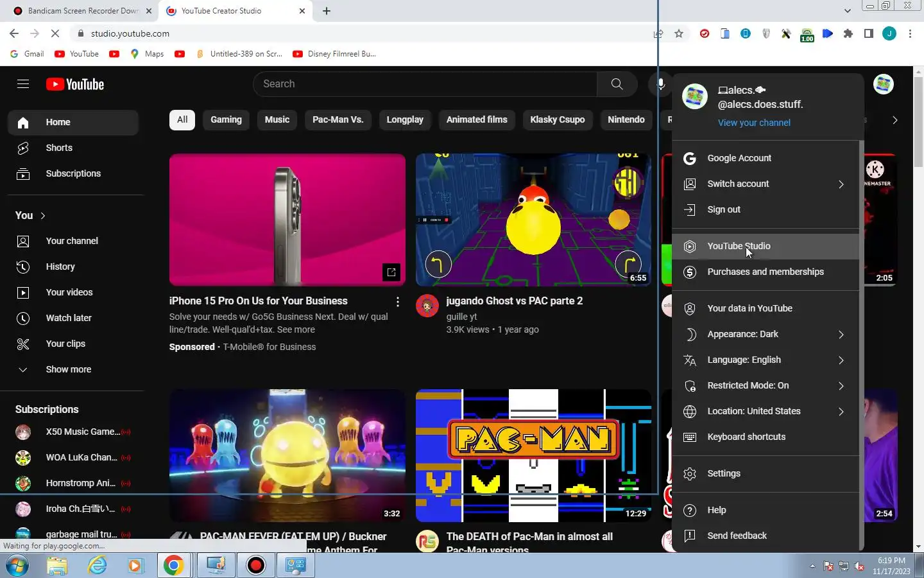
Task: Select YouTube Studio menu item
Action: 766,246
